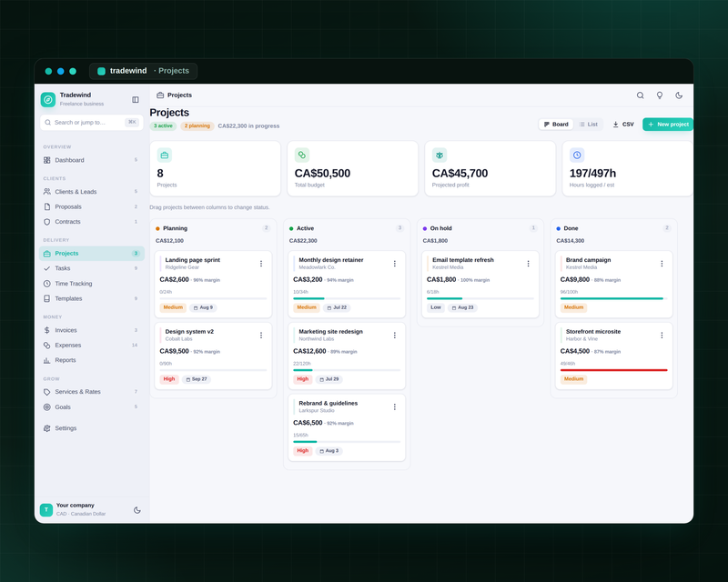The image size is (728, 582).
Task: Export projects as CSV
Action: click(x=623, y=125)
